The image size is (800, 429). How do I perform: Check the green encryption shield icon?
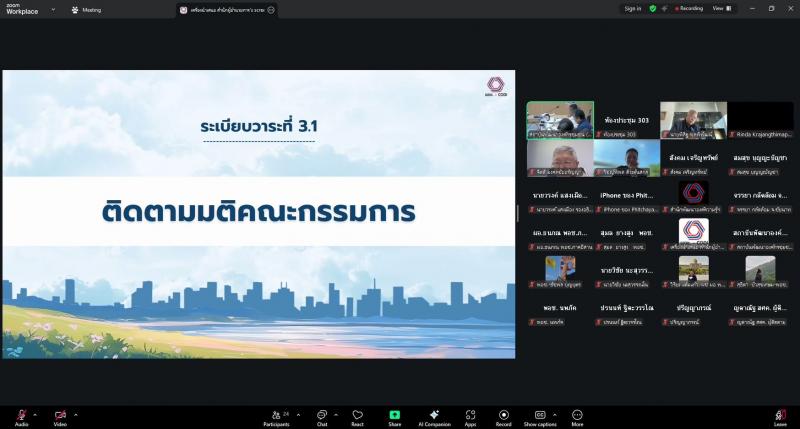click(653, 9)
